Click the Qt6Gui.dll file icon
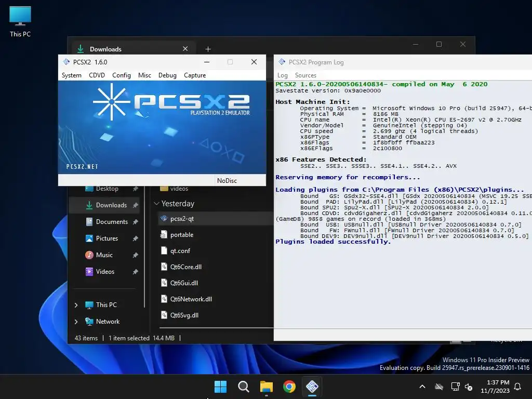This screenshot has width=532, height=399. click(x=164, y=283)
